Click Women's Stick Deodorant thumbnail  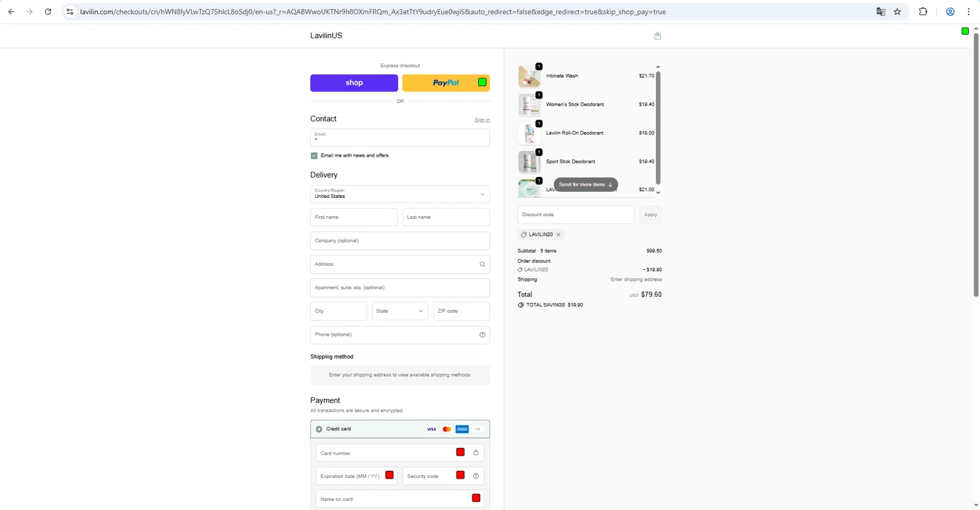pyautogui.click(x=529, y=105)
